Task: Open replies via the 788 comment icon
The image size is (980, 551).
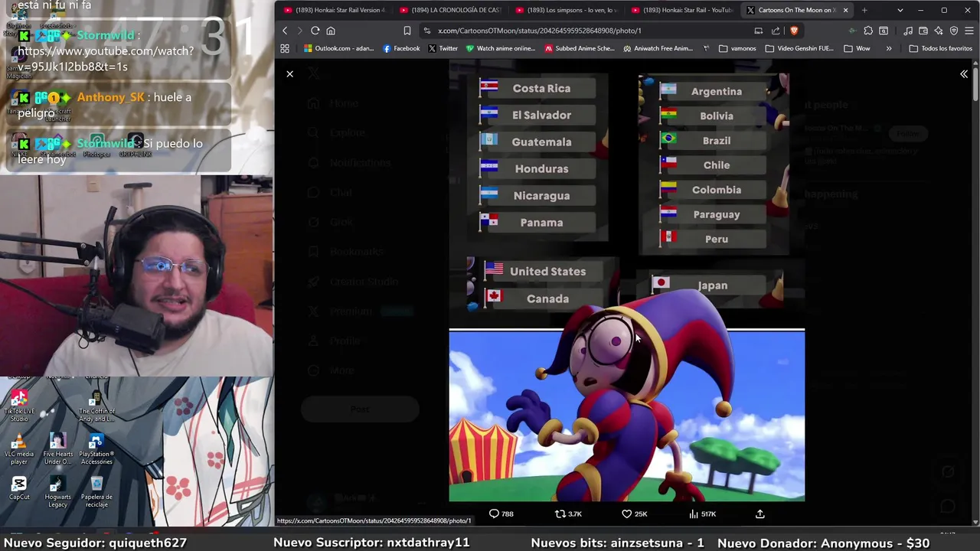Action: pyautogui.click(x=501, y=514)
